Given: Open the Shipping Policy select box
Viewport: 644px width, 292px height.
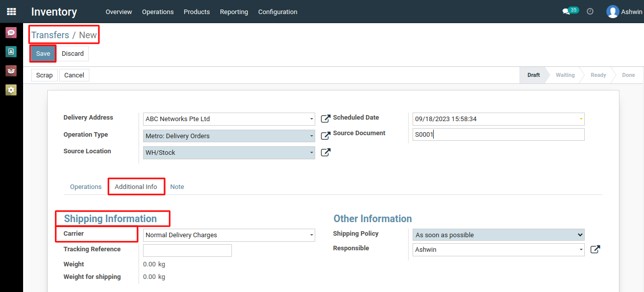Looking at the screenshot, I should pyautogui.click(x=499, y=235).
